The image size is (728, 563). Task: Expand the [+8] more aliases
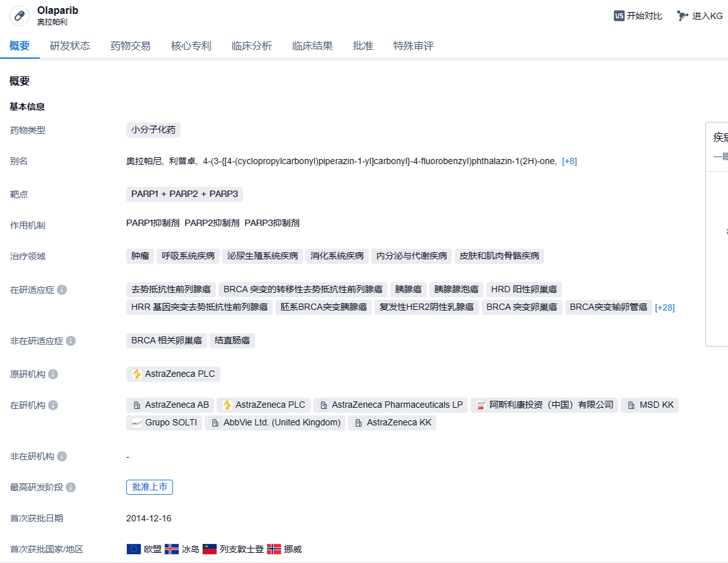coord(569,161)
